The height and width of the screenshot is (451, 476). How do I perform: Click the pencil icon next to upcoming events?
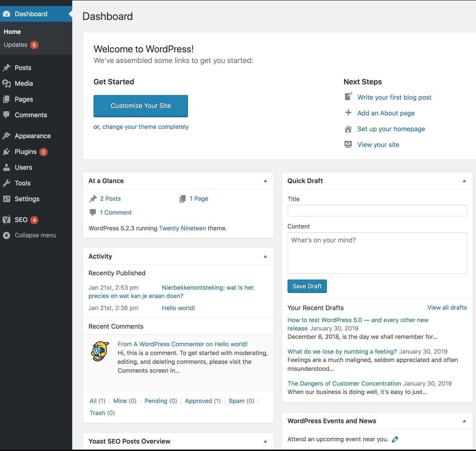coord(395,438)
